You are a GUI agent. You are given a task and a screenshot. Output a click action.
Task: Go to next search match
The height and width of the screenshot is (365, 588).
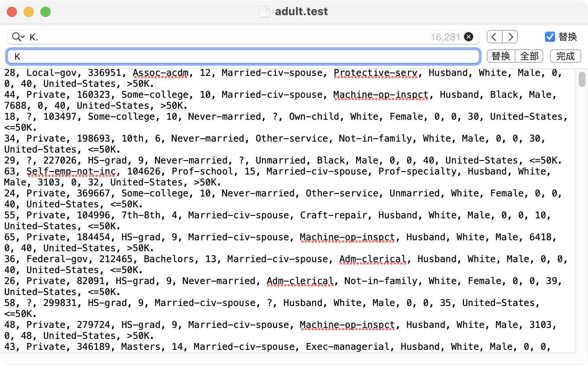510,37
